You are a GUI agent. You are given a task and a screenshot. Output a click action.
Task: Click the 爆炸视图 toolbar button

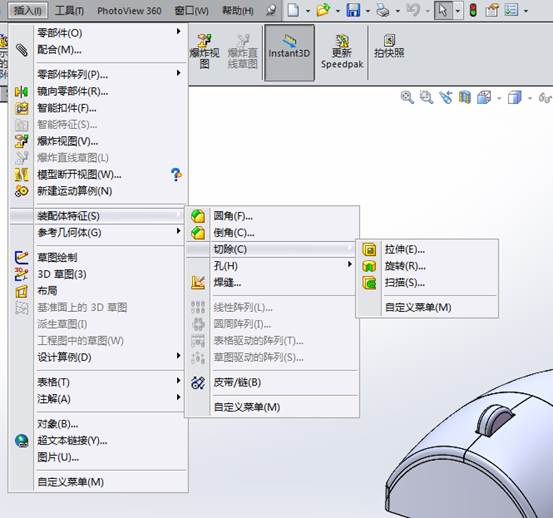[x=205, y=52]
